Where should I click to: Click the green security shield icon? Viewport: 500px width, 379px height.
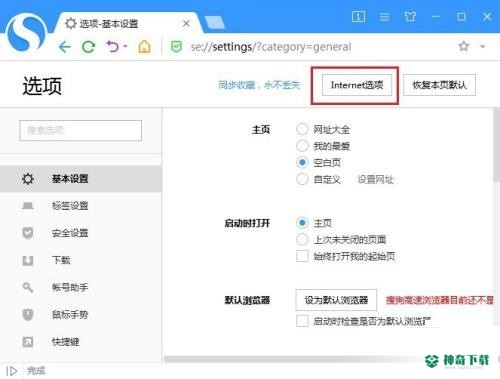[x=176, y=47]
